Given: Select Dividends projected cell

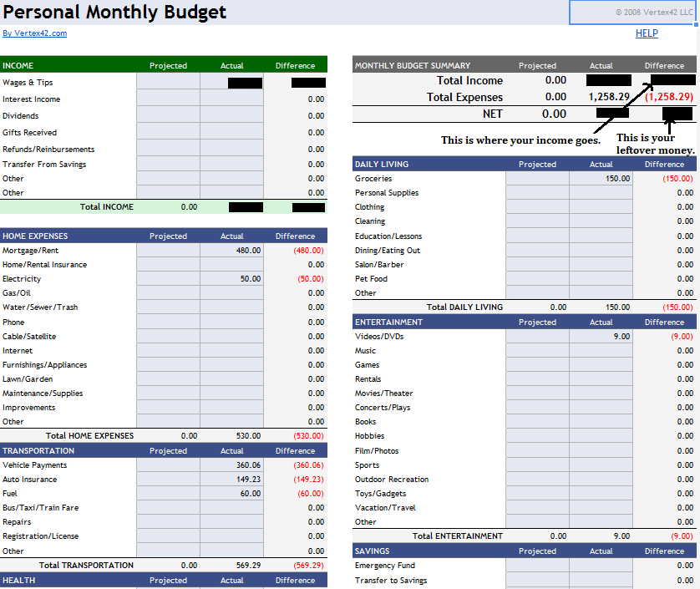Looking at the screenshot, I should click(168, 115).
